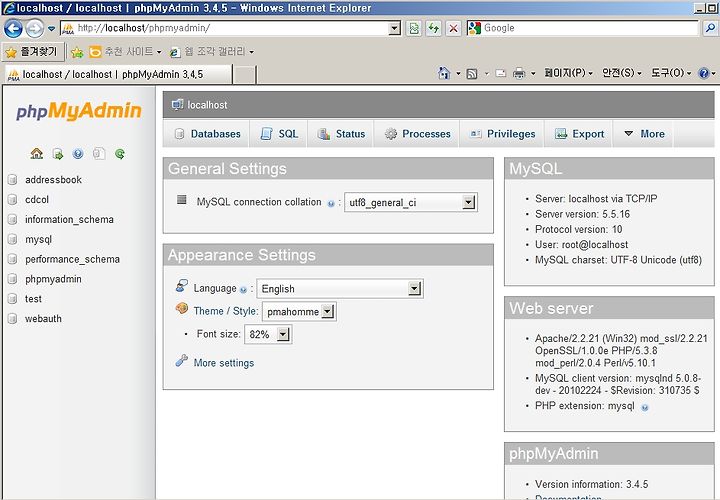
Task: Click the browser Forward arrow button
Action: coord(34,28)
